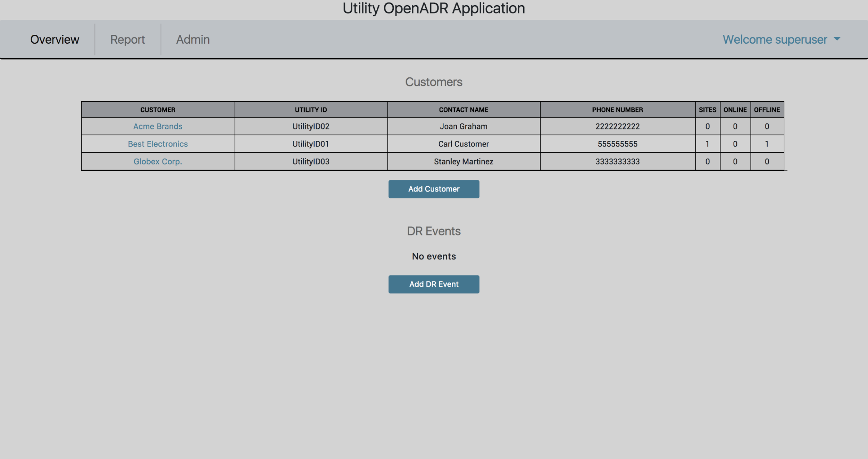Click the PHONE NUMBER column header
The height and width of the screenshot is (459, 868).
tap(617, 110)
